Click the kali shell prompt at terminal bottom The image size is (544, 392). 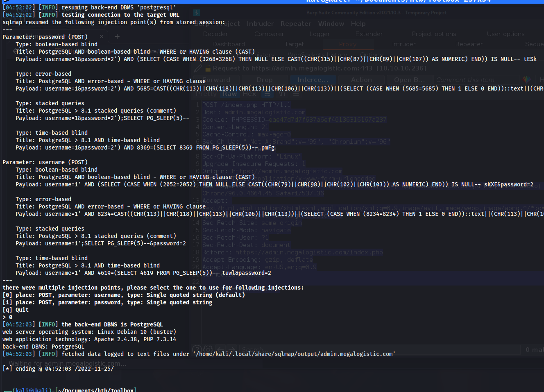[x=70, y=390]
